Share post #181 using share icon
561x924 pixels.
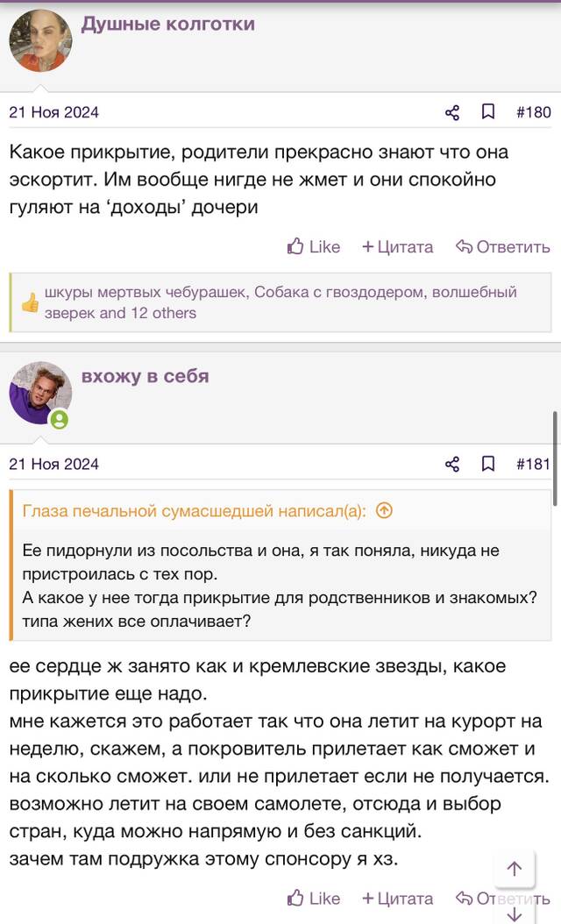[452, 464]
